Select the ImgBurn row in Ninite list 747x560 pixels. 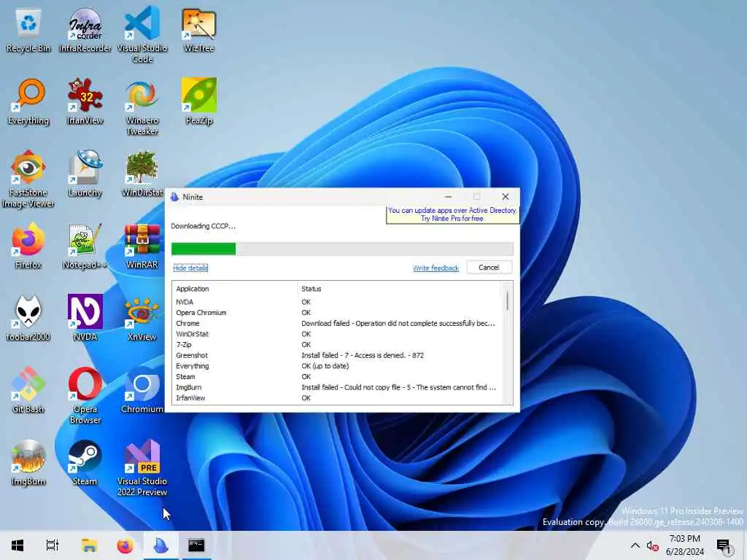pos(336,387)
